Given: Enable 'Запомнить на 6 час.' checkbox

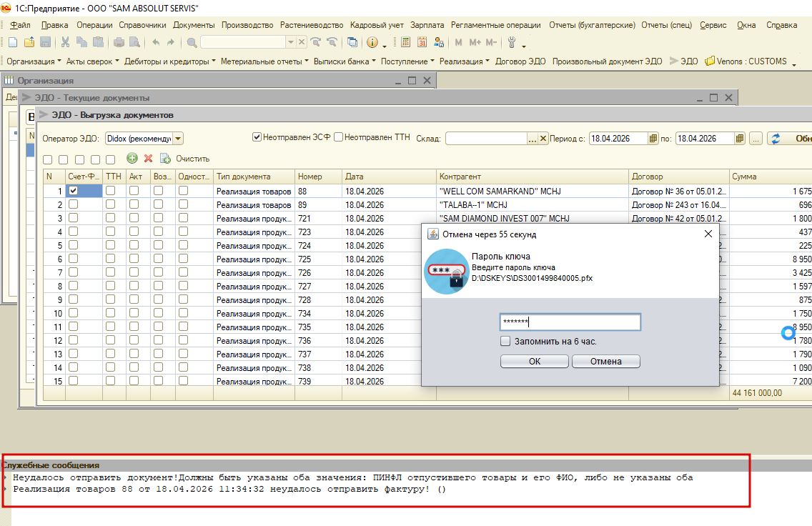Looking at the screenshot, I should pyautogui.click(x=505, y=342).
